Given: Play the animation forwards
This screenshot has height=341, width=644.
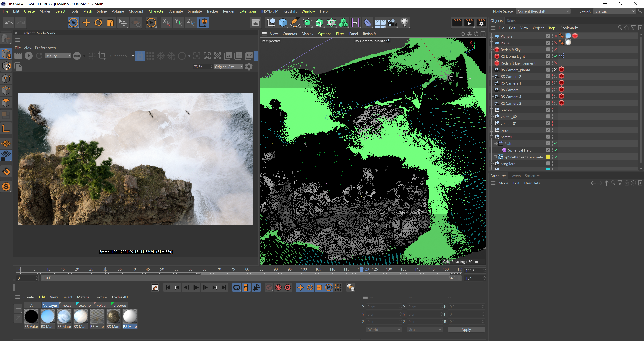Looking at the screenshot, I should [x=196, y=288].
